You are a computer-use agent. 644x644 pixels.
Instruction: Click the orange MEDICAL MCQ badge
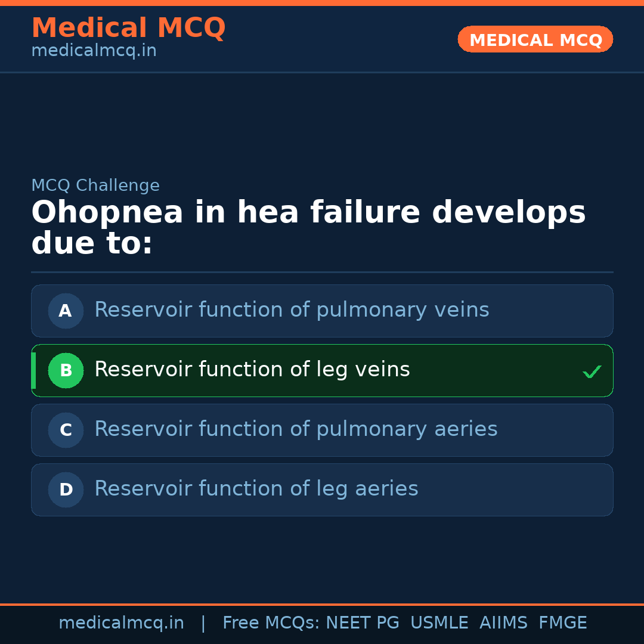535,39
